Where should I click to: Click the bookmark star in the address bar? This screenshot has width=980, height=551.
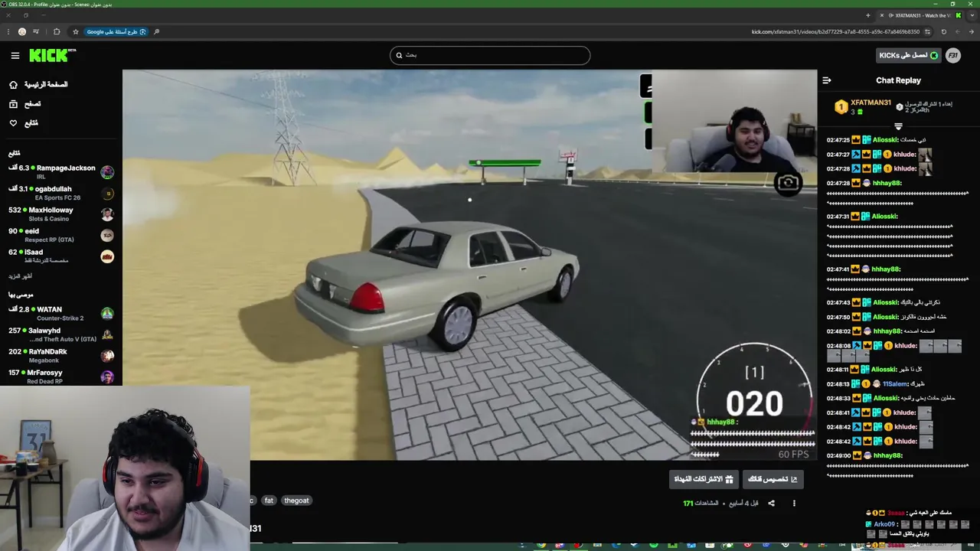(x=76, y=32)
